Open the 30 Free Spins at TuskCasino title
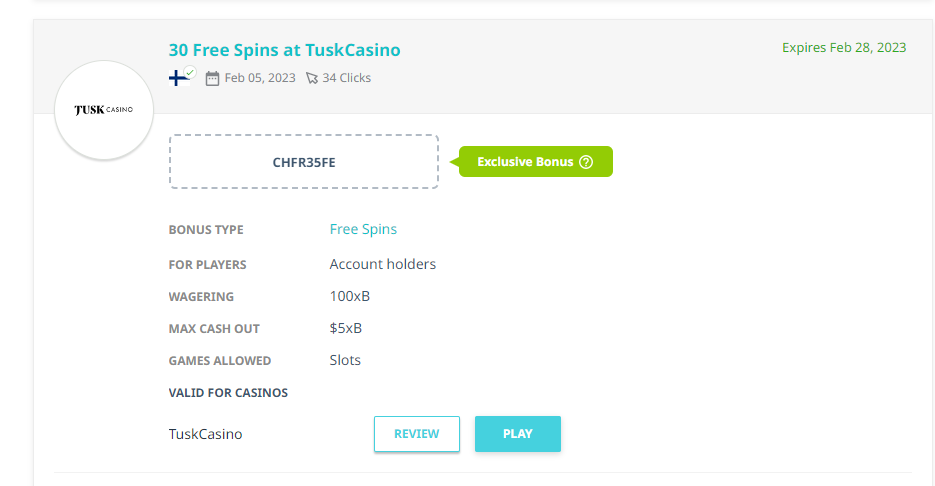The image size is (935, 486). 284,50
